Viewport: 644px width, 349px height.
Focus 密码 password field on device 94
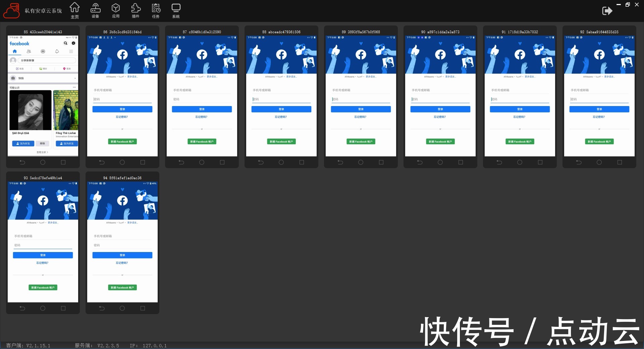122,245
